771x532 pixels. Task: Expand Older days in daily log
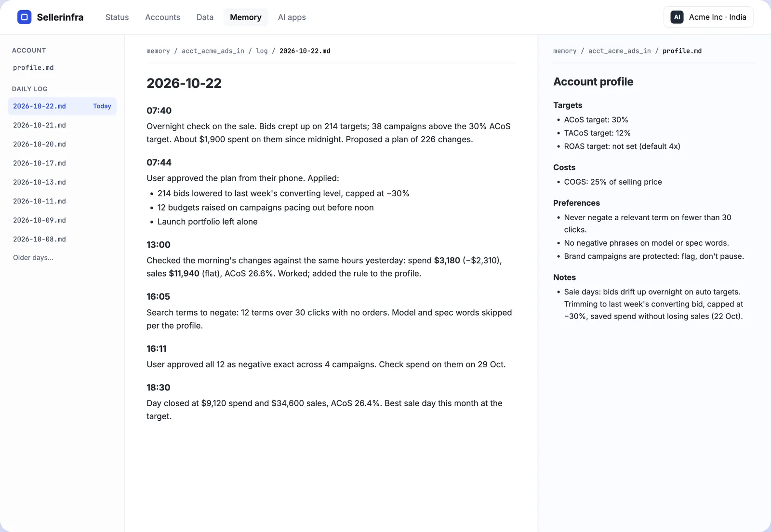click(33, 258)
